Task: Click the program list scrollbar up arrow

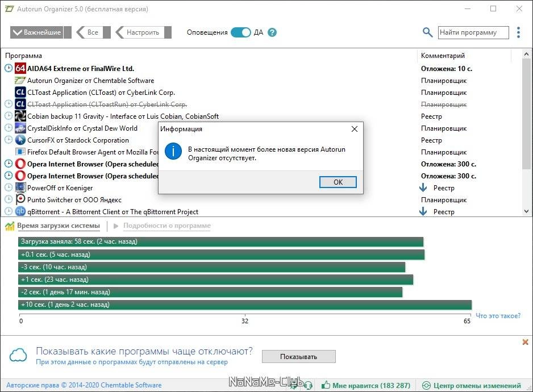Action: (x=526, y=54)
